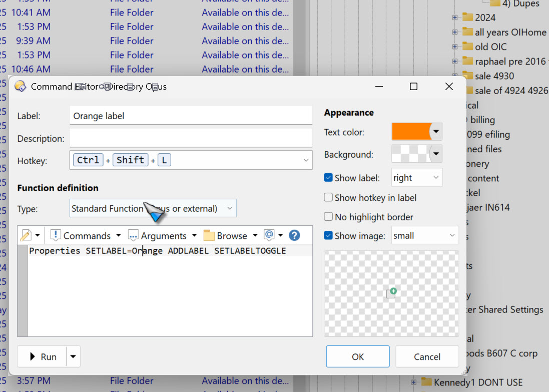Viewport: 549px width, 392px height.
Task: Click the Label input field
Action: click(191, 116)
